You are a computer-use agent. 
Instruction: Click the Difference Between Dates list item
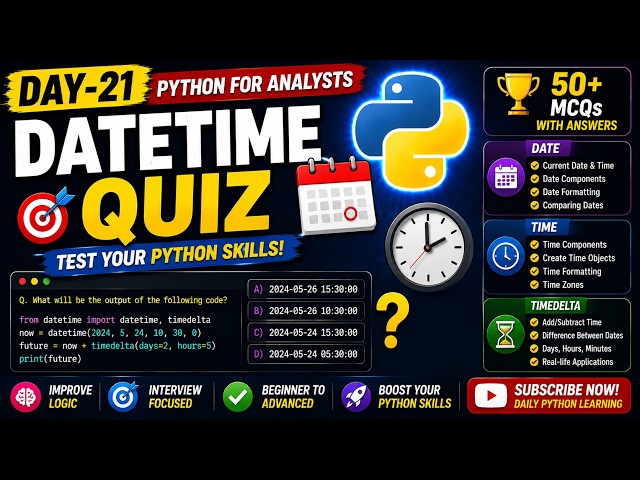tap(582, 336)
